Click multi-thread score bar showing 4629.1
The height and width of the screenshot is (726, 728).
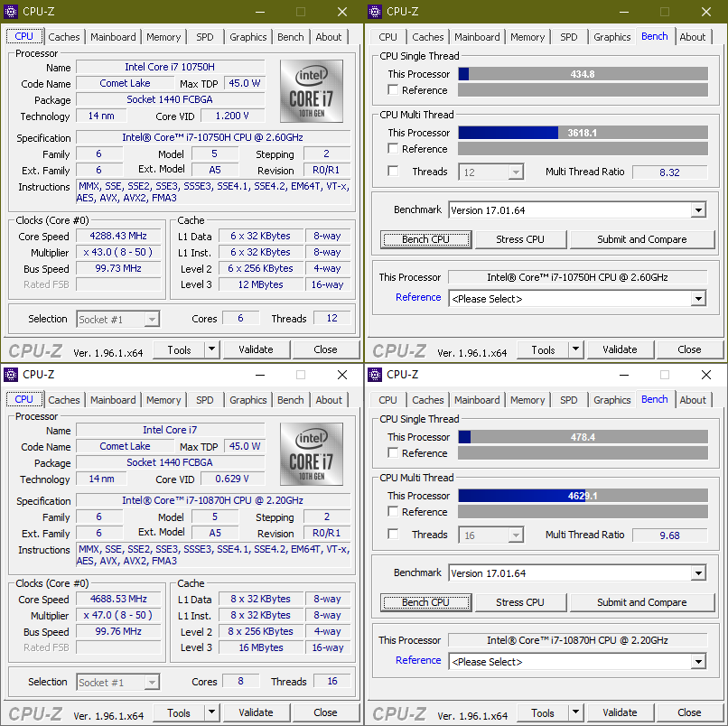pyautogui.click(x=583, y=496)
